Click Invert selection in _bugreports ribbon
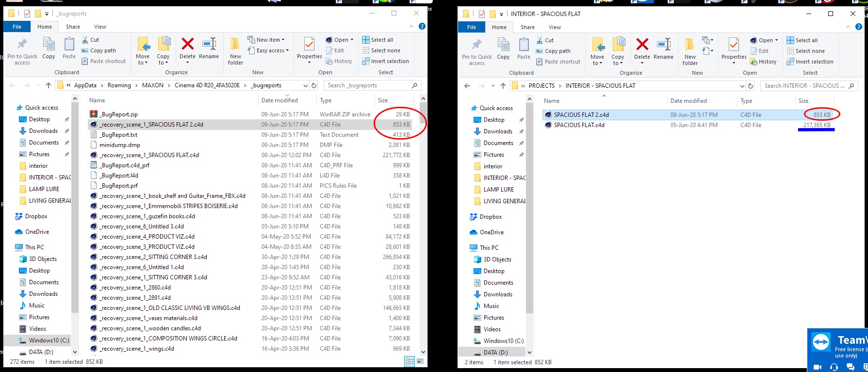Screen dimensions: 868x372 click(385, 61)
